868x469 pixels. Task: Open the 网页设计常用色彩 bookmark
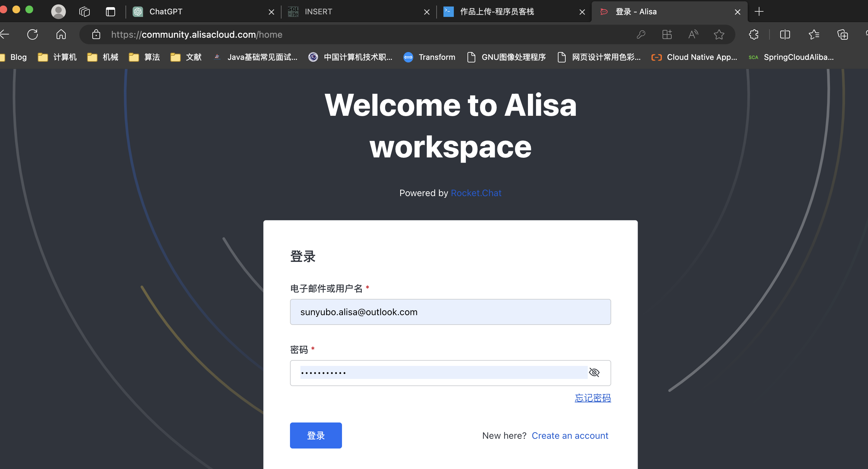coord(599,57)
